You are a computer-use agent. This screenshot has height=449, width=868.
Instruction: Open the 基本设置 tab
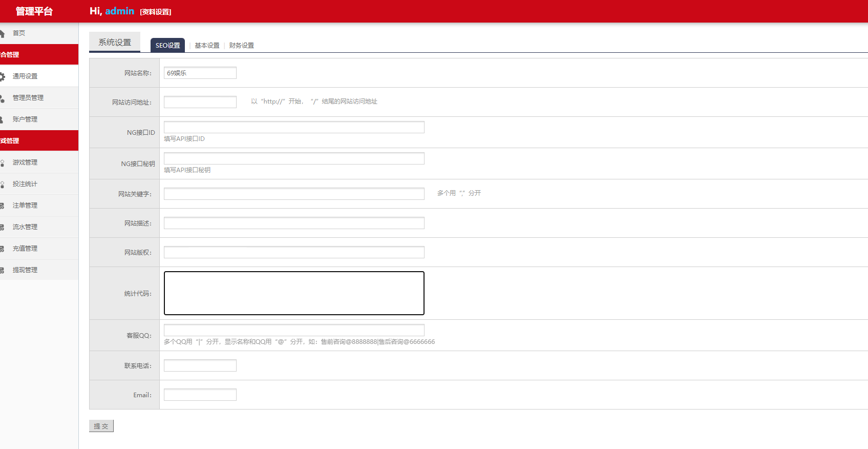point(207,46)
